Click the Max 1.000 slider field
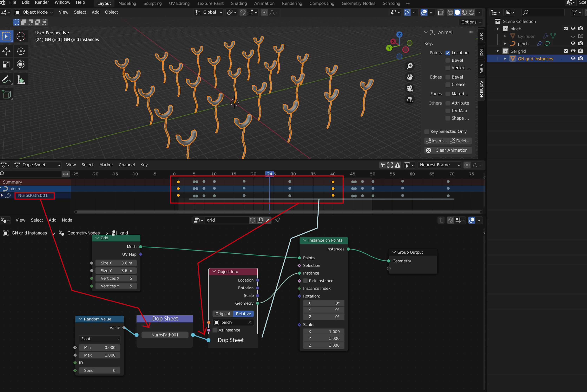 99,355
